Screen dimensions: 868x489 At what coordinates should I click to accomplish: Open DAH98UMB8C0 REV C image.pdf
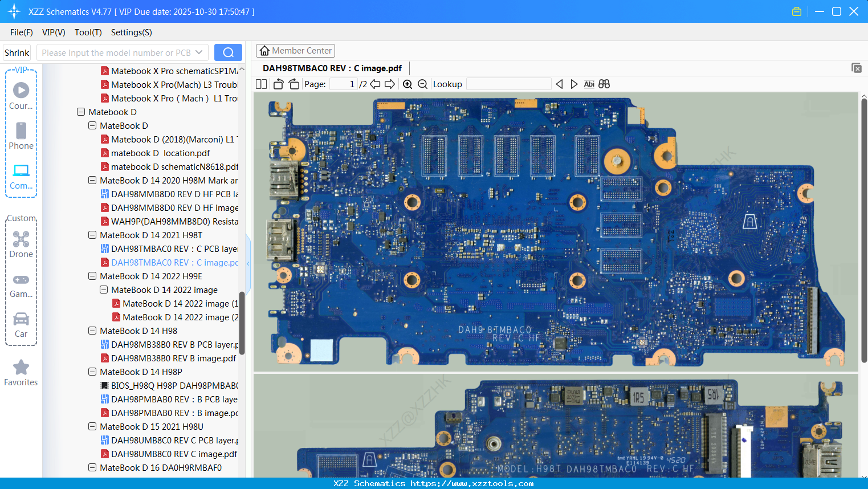pyautogui.click(x=169, y=454)
